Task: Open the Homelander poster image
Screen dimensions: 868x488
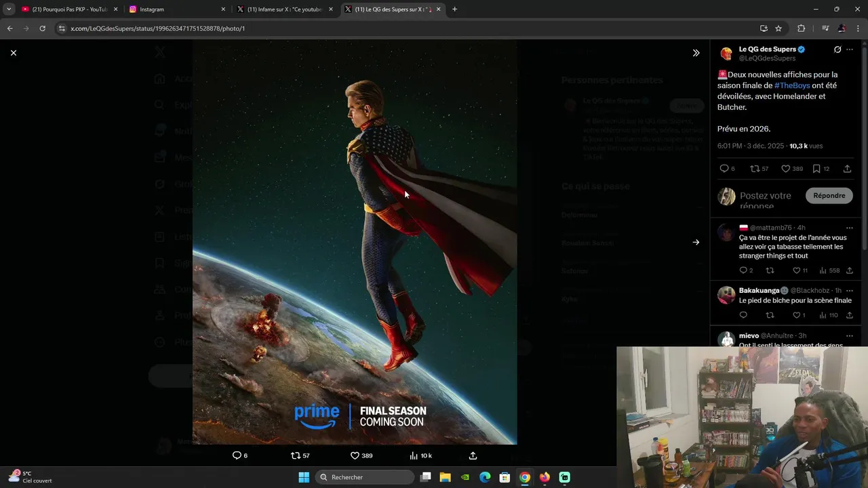Action: [355, 242]
